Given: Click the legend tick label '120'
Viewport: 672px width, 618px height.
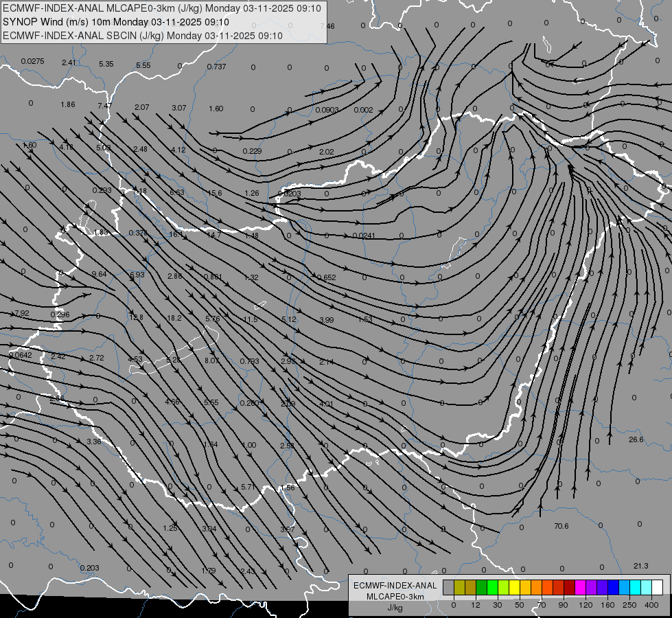Looking at the screenshot, I should 586,605.
